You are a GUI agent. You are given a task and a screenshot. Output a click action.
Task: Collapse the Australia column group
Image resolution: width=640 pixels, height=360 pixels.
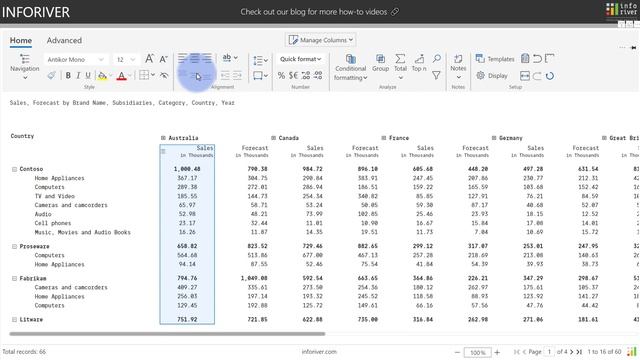point(163,138)
